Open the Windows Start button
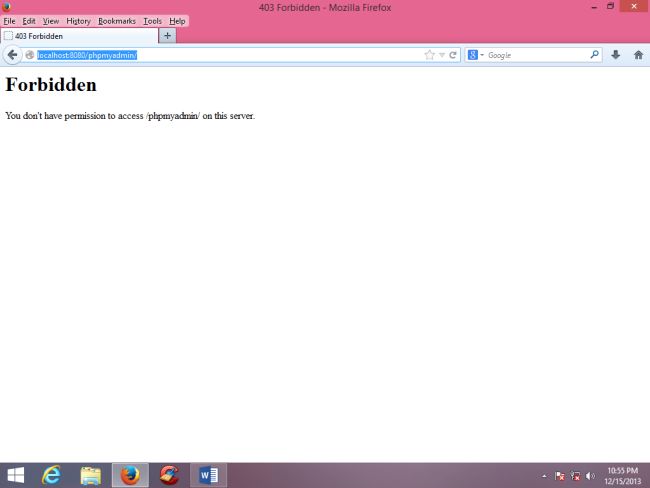 click(x=16, y=475)
